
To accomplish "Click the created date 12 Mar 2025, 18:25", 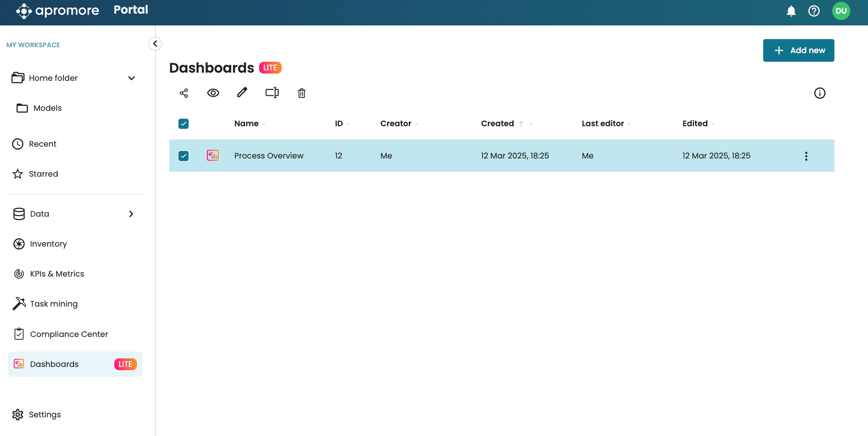I will pos(515,156).
